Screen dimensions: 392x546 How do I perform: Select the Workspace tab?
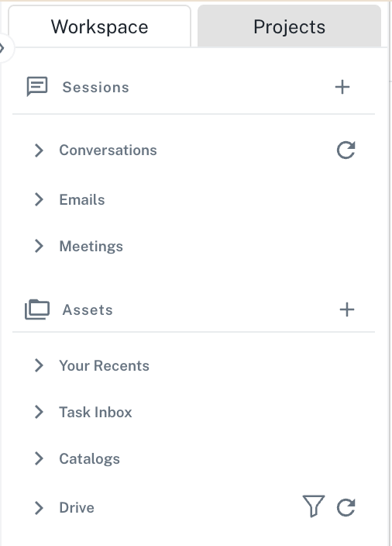click(x=99, y=26)
